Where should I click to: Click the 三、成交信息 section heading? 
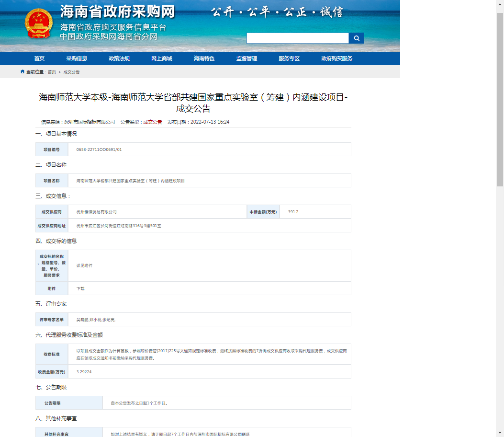(x=53, y=196)
